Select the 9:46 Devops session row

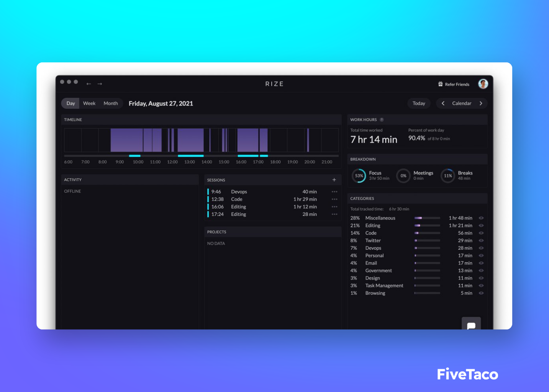tap(272, 192)
